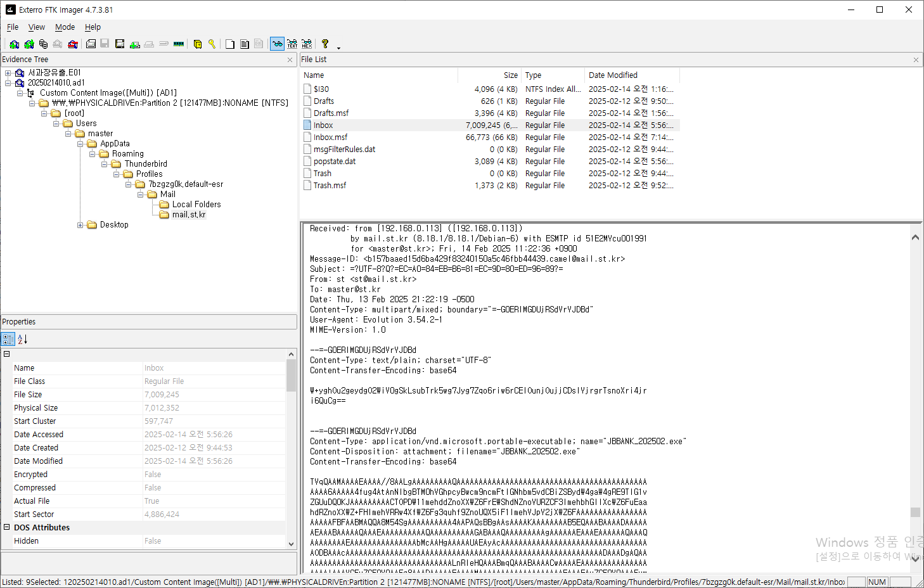Open the File menu
924x588 pixels.
(13, 27)
